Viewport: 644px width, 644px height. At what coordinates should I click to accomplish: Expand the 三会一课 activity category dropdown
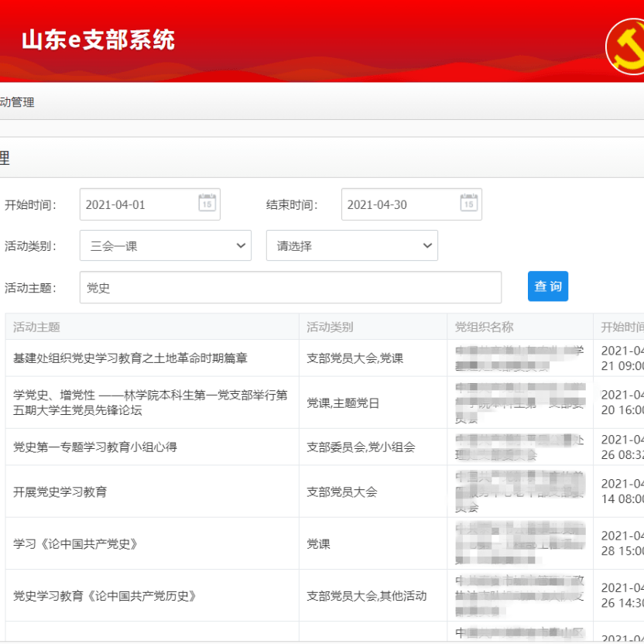point(166,245)
